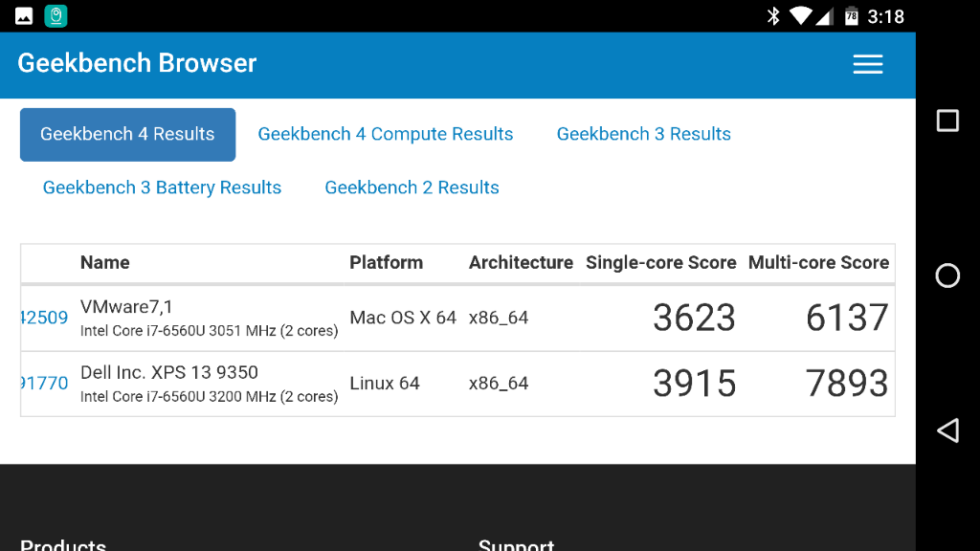980x551 pixels.
Task: Tap the Wi-Fi signal status icon
Action: (800, 16)
